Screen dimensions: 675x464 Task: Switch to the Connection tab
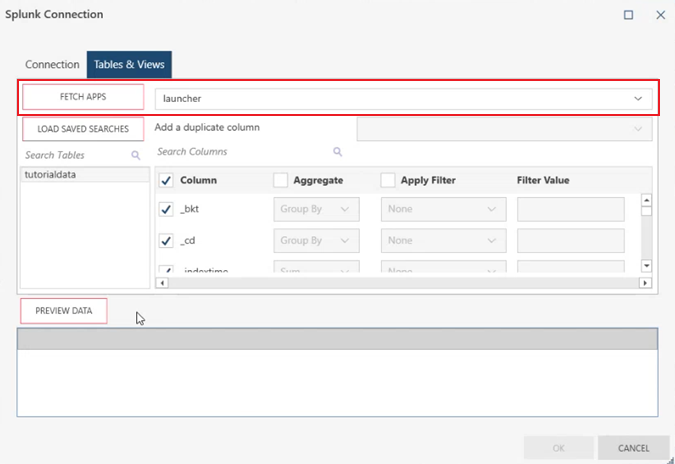[52, 65]
